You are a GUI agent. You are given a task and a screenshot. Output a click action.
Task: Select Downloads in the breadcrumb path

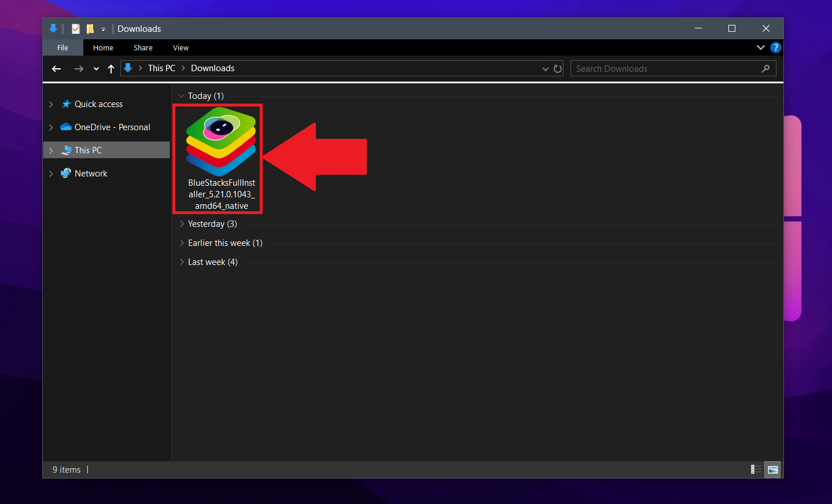click(x=212, y=68)
